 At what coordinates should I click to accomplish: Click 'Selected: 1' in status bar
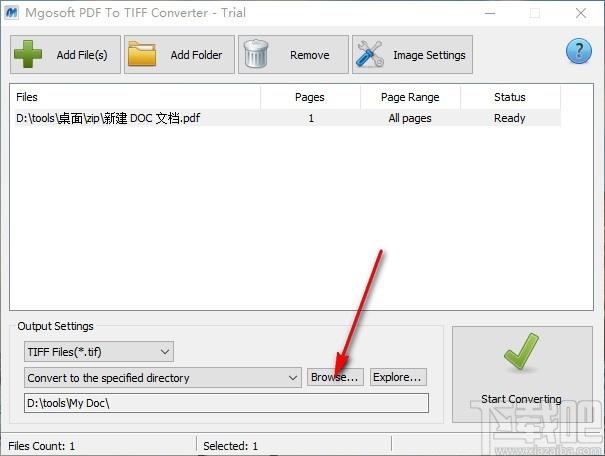tap(230, 446)
